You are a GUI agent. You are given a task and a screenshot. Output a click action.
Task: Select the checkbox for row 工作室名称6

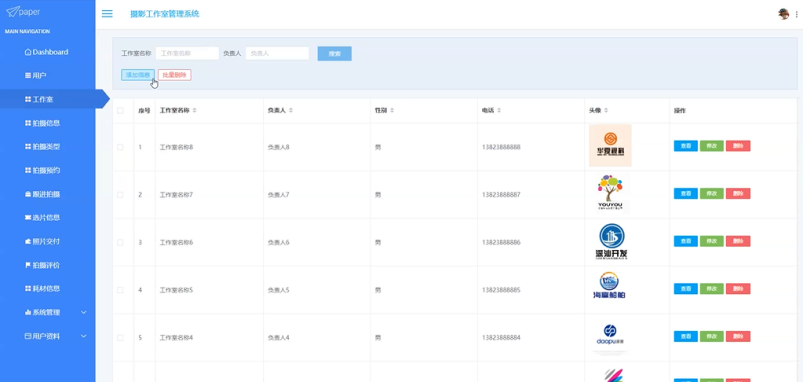[x=120, y=242]
